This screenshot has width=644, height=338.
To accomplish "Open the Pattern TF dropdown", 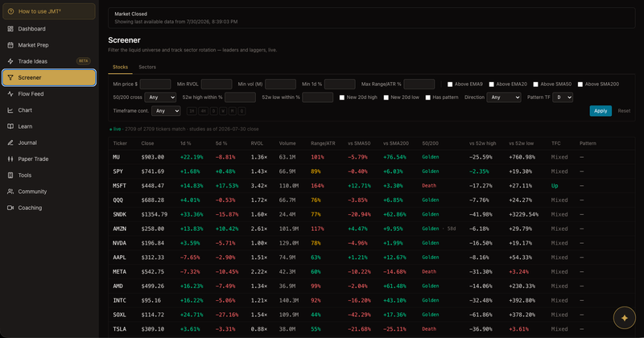I will tap(563, 97).
